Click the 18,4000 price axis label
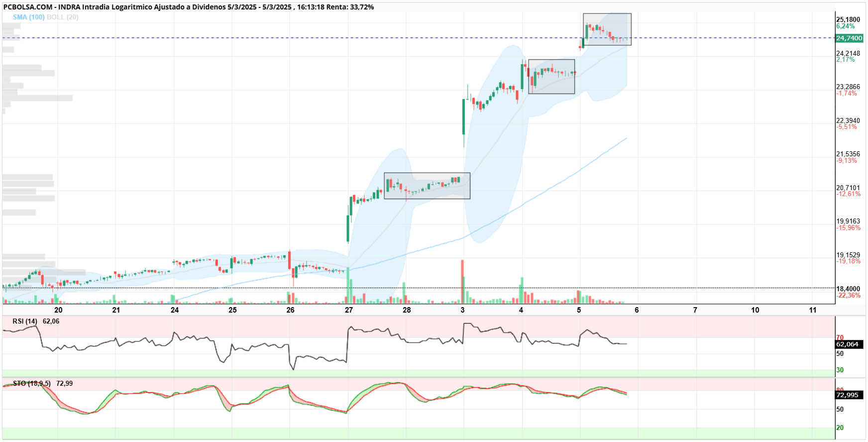The height and width of the screenshot is (442, 868). [x=848, y=289]
